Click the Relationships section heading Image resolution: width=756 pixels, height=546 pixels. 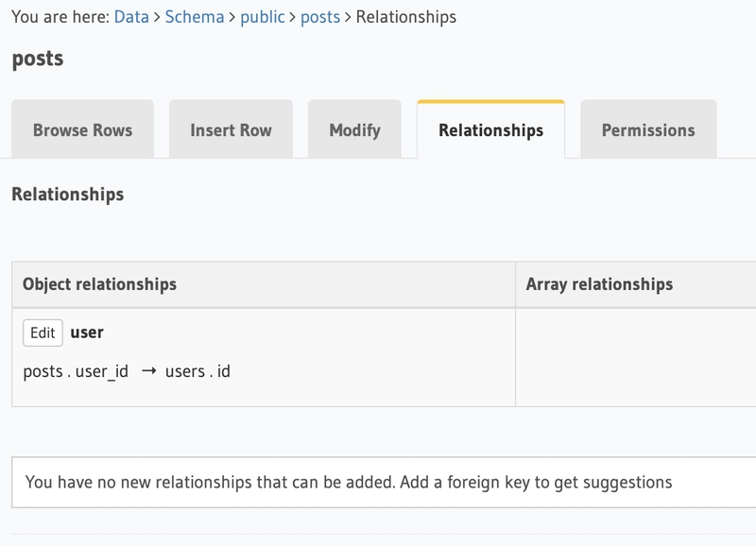67,195
